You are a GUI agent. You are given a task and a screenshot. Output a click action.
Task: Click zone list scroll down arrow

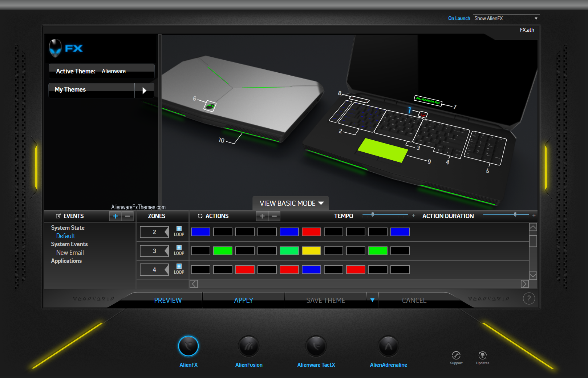[533, 276]
